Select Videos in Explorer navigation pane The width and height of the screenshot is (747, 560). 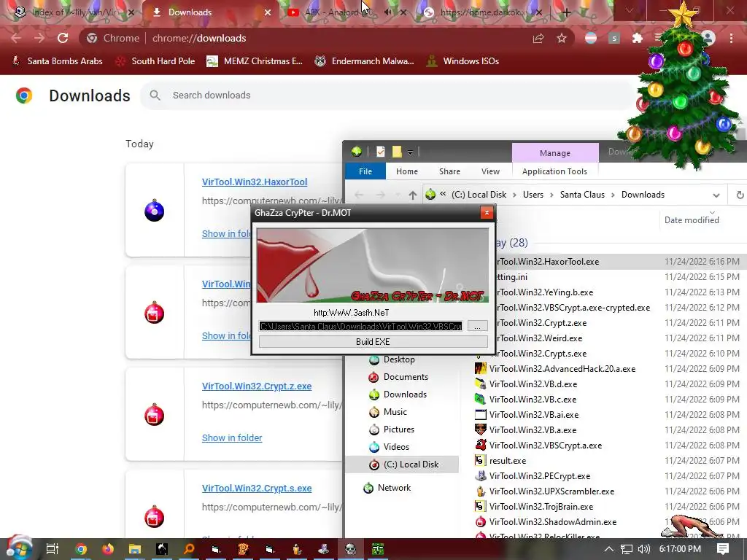point(396,447)
